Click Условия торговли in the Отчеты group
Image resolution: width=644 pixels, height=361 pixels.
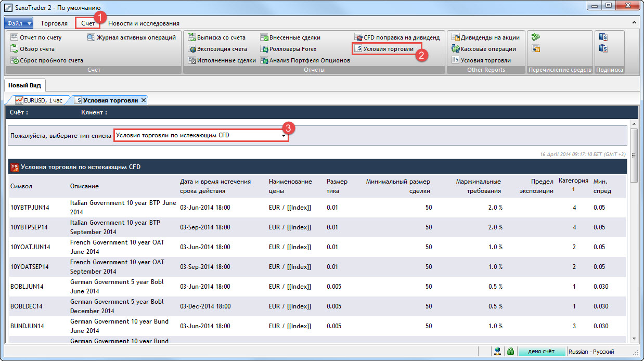[384, 49]
